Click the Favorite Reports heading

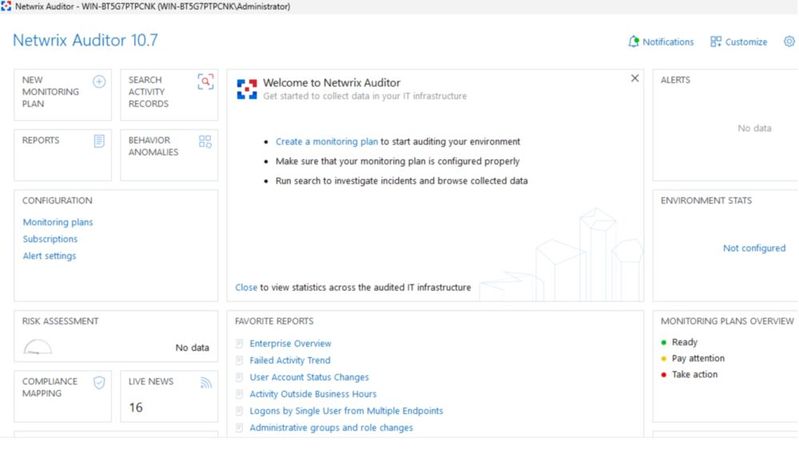coord(274,321)
